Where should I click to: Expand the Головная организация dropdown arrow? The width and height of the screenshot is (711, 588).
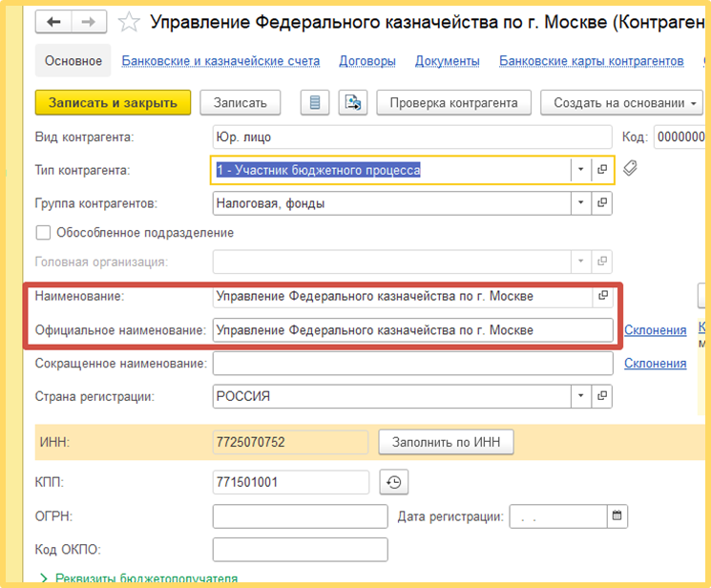(x=581, y=262)
